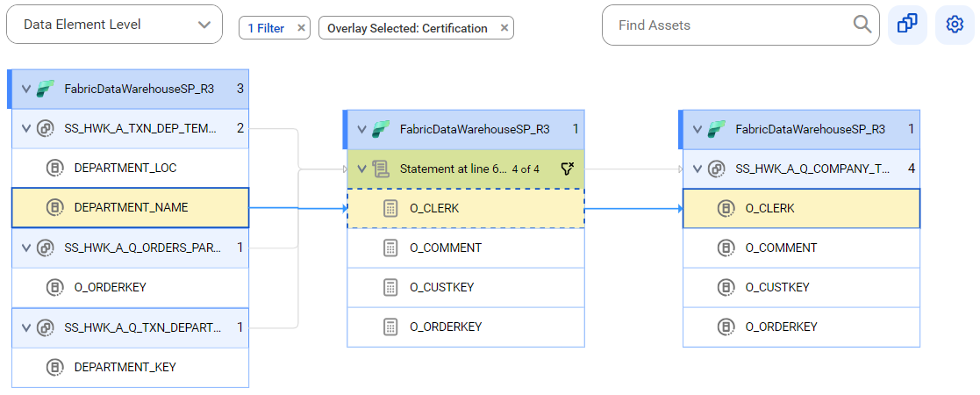Click the calculator icon beside middle O_ORDERKEY

[x=390, y=327]
